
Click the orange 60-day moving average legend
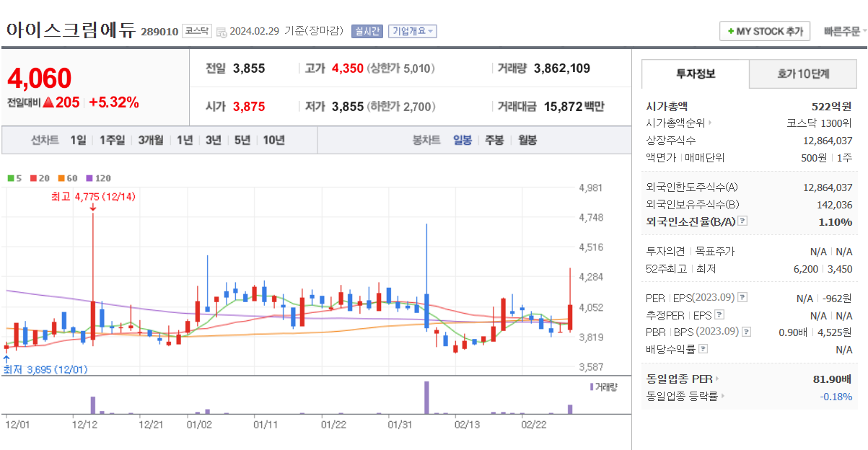pos(67,178)
